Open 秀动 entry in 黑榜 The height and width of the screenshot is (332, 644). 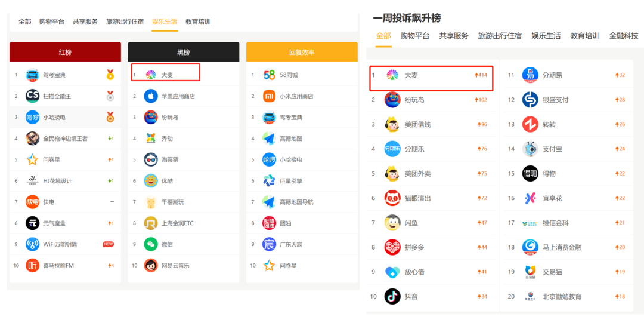click(184, 138)
